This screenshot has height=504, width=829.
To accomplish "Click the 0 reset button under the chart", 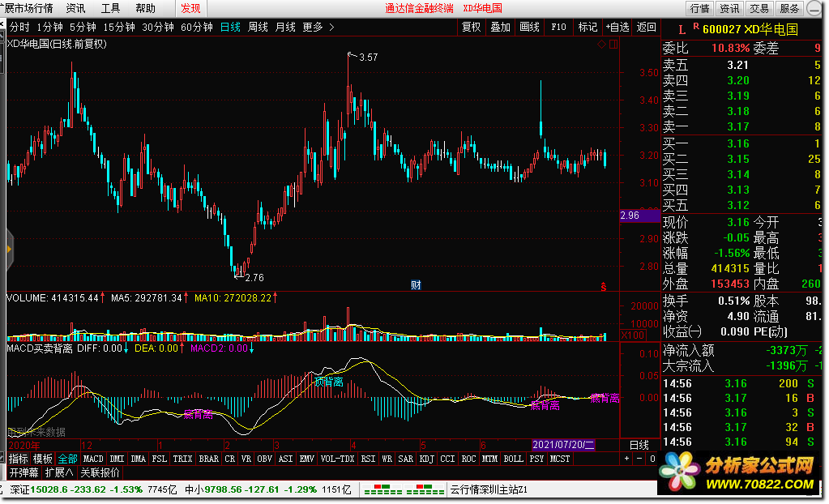I will (652, 459).
